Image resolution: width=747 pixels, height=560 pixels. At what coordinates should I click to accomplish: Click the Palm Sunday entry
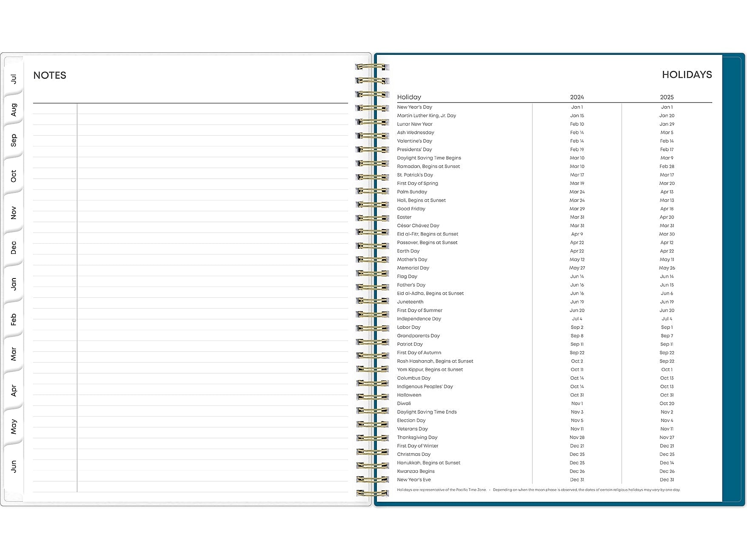pos(412,192)
